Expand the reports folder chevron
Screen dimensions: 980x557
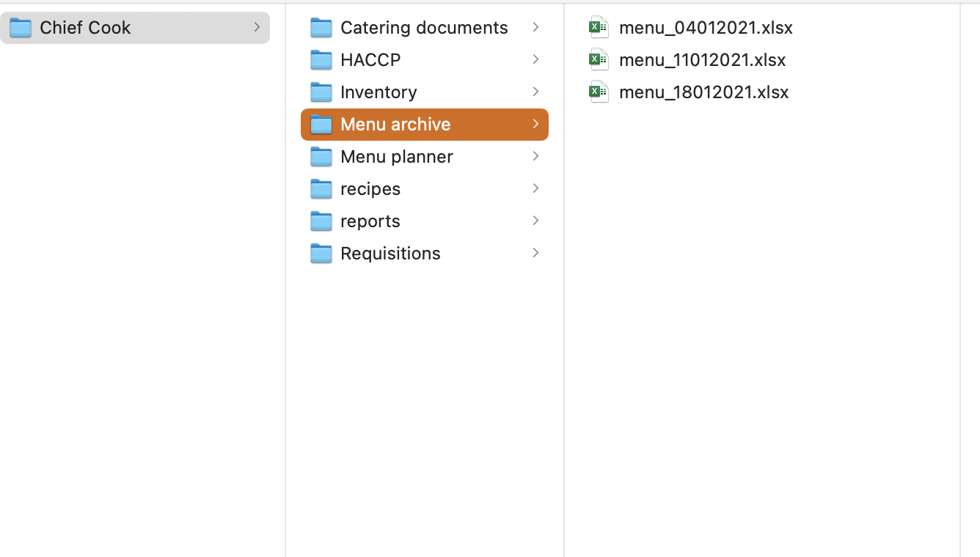click(x=535, y=221)
